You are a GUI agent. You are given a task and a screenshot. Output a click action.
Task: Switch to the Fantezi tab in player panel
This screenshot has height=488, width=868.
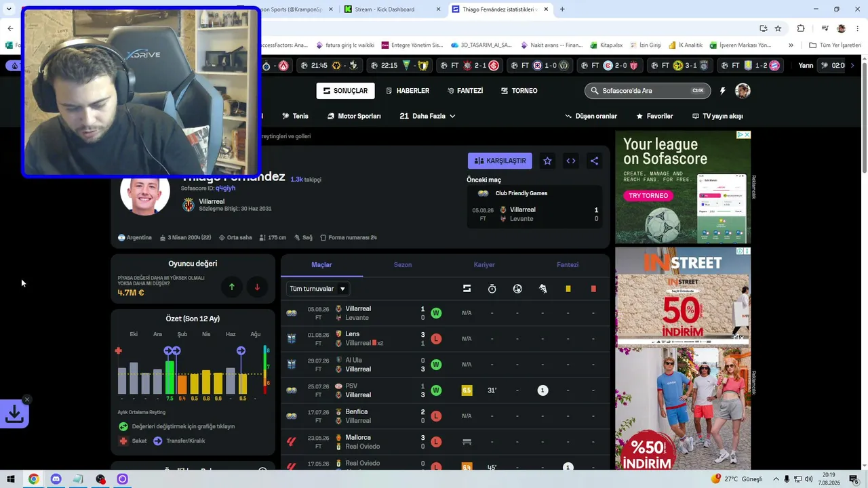pos(568,265)
